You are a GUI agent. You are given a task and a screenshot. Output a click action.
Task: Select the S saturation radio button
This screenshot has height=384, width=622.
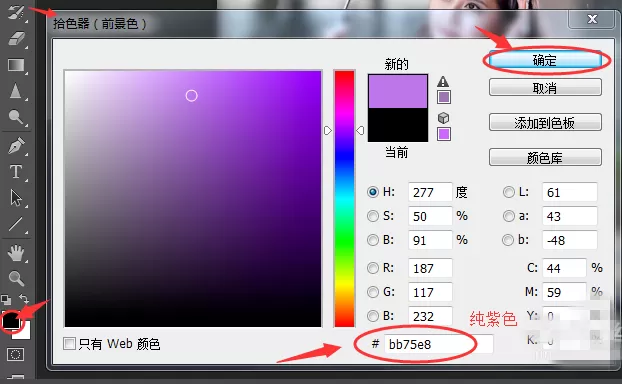[x=373, y=216]
